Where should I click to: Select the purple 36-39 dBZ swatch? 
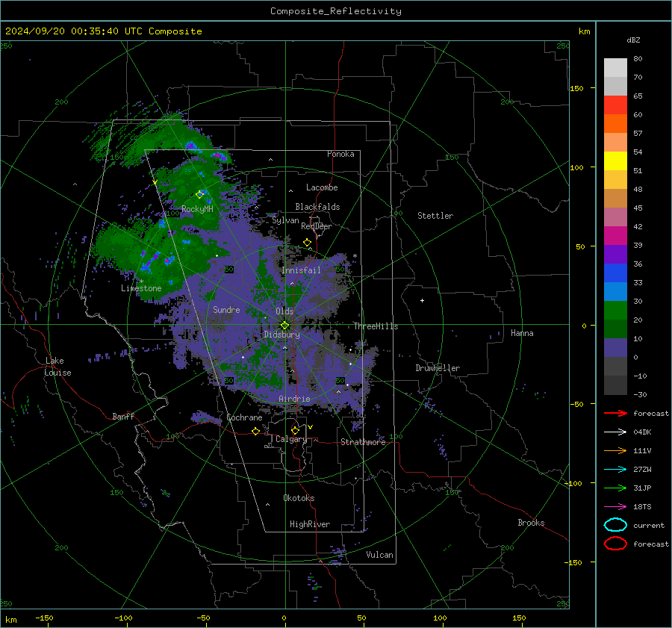615,254
